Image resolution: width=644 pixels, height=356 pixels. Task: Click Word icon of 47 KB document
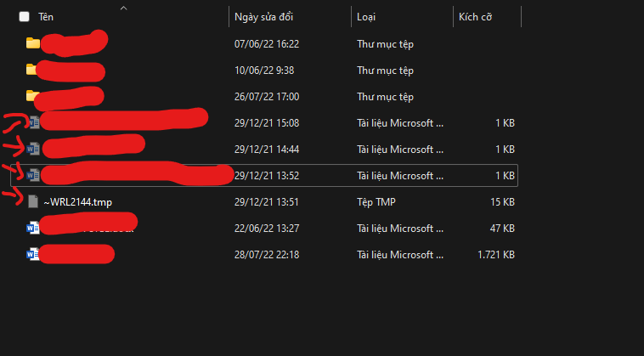pyautogui.click(x=33, y=228)
